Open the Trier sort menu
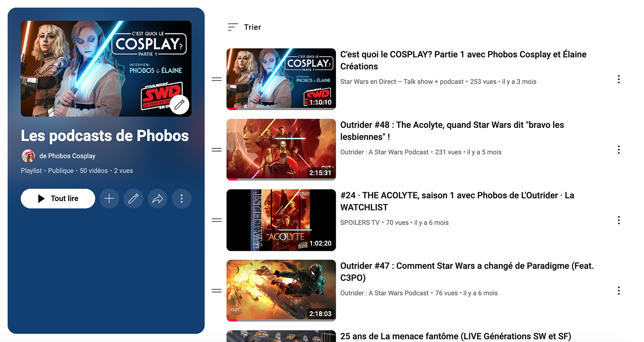Screen dimensions: 644x342 244,27
